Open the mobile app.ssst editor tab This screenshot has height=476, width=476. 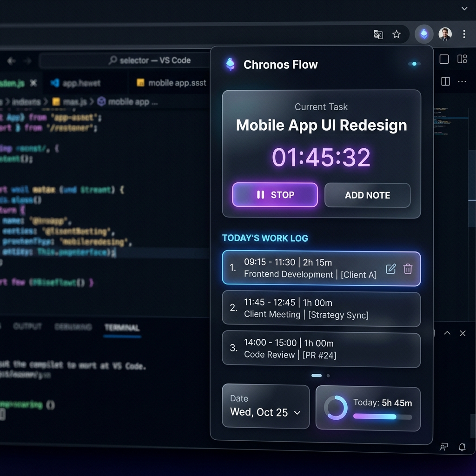171,83
